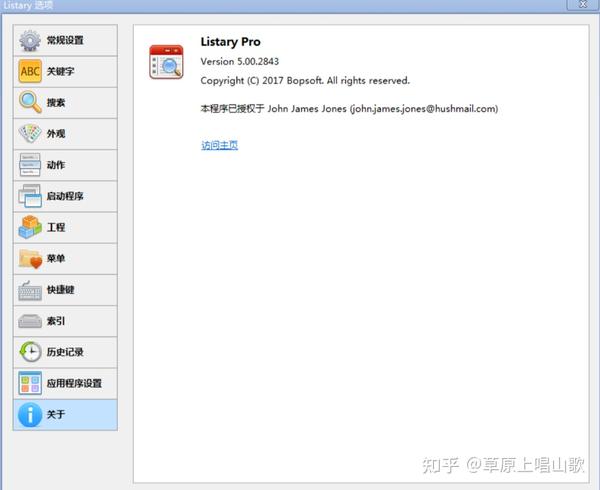
Task: Close the Listary options window
Action: tap(583, 4)
